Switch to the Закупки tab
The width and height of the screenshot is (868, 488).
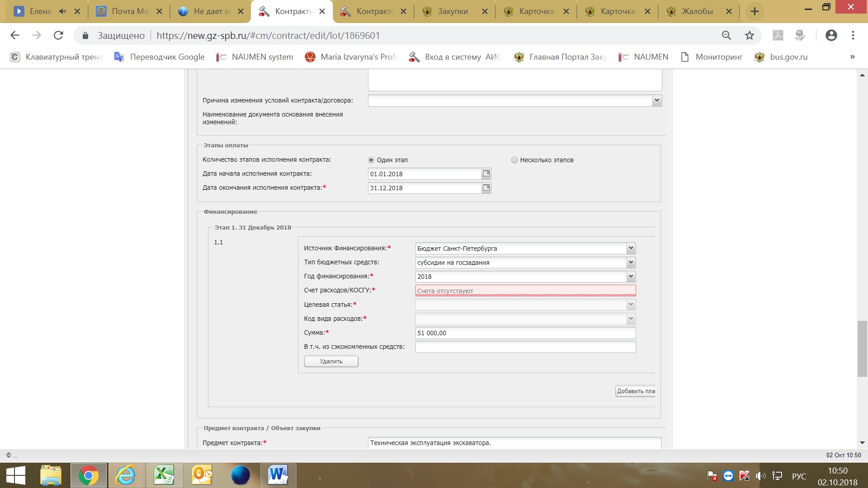[452, 11]
